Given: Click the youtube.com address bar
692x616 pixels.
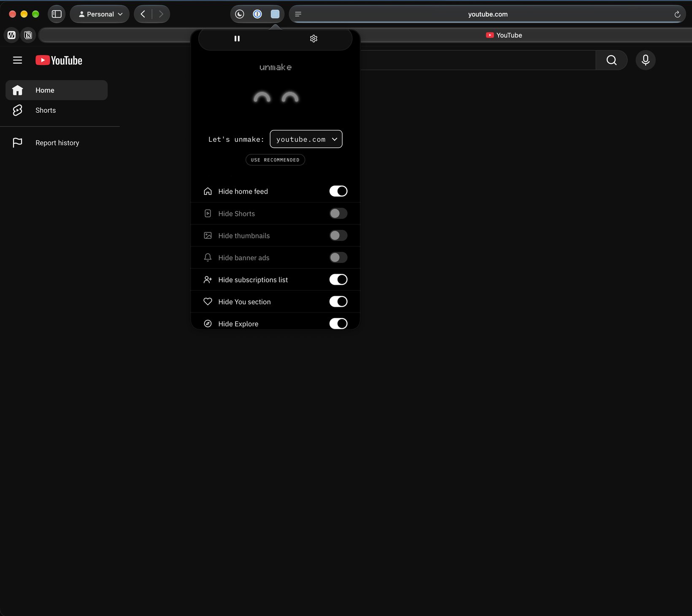Looking at the screenshot, I should (487, 14).
